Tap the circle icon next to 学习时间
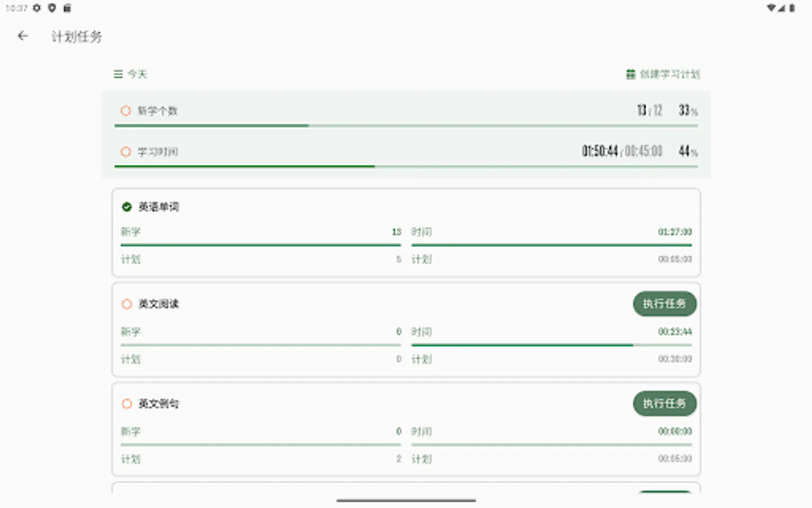The image size is (812, 508). pyautogui.click(x=125, y=151)
